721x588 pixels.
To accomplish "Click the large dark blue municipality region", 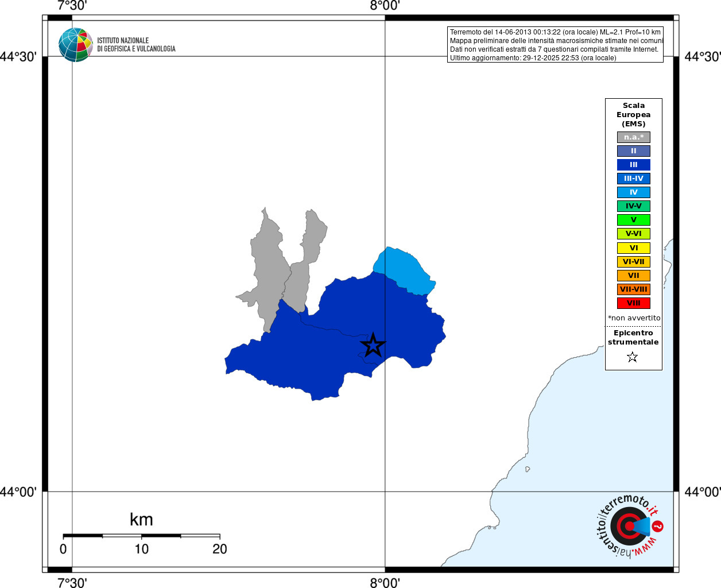I will [321, 356].
